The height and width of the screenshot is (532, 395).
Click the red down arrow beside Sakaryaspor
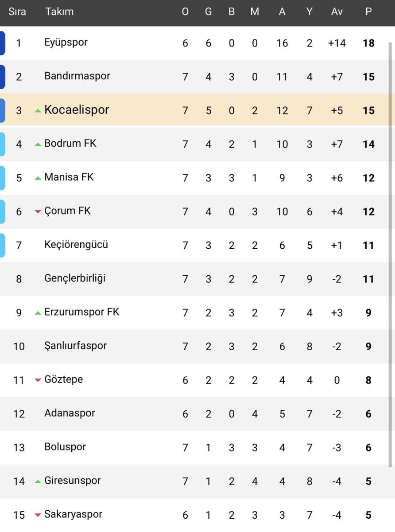[38, 515]
